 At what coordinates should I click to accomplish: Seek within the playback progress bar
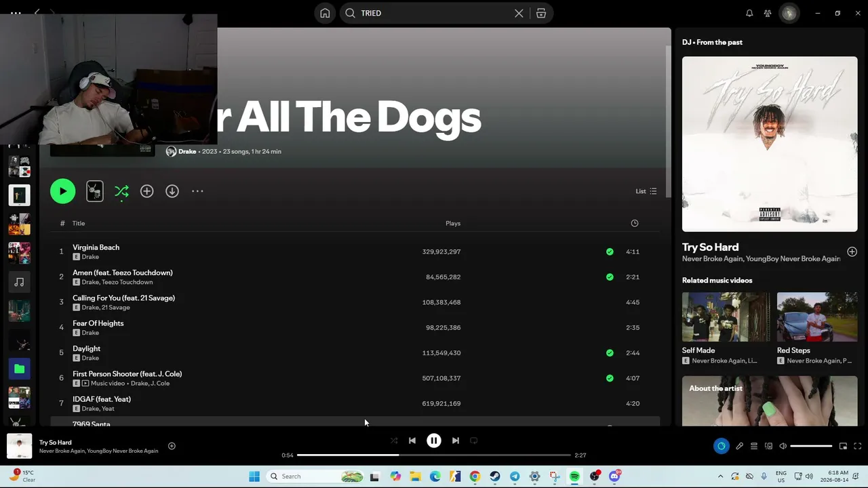(x=434, y=455)
